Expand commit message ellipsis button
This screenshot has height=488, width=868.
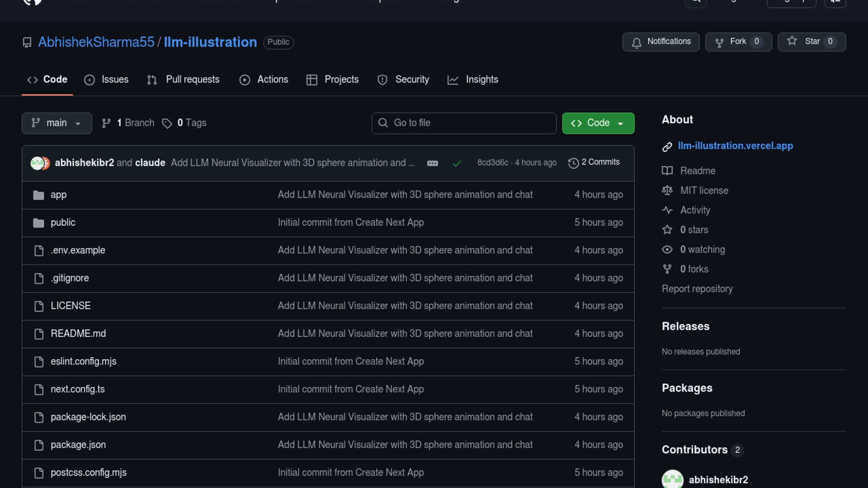432,163
